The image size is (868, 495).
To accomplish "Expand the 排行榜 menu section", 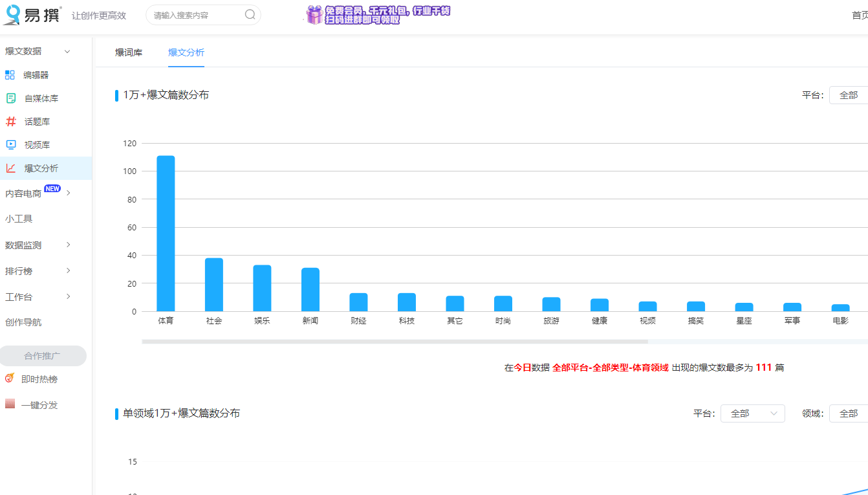I will pos(68,270).
